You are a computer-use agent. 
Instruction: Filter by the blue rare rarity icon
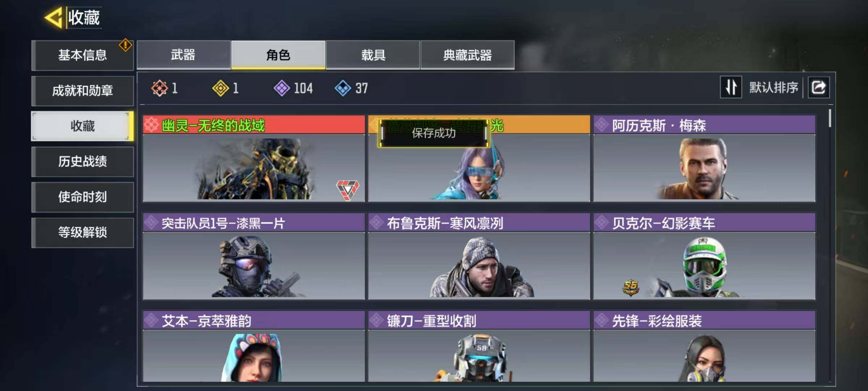coord(343,88)
